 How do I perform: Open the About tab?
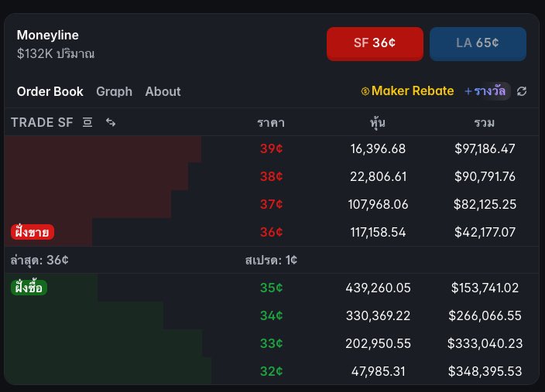[x=163, y=92]
